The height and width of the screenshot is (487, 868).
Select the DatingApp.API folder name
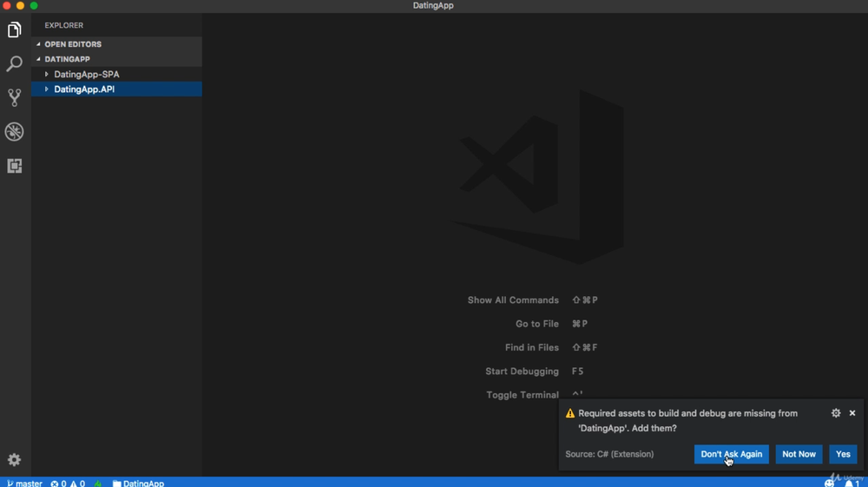pos(84,89)
